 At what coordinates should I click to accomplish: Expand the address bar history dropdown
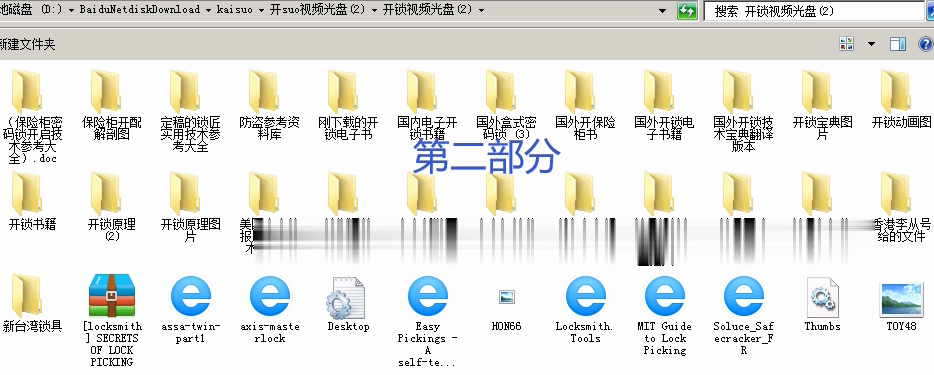(663, 11)
